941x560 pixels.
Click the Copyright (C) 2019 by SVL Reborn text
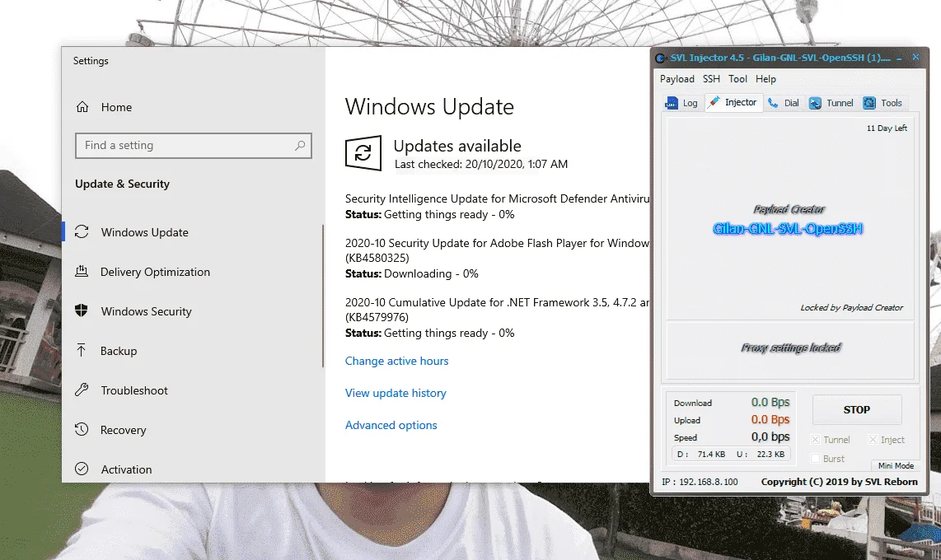(x=839, y=482)
